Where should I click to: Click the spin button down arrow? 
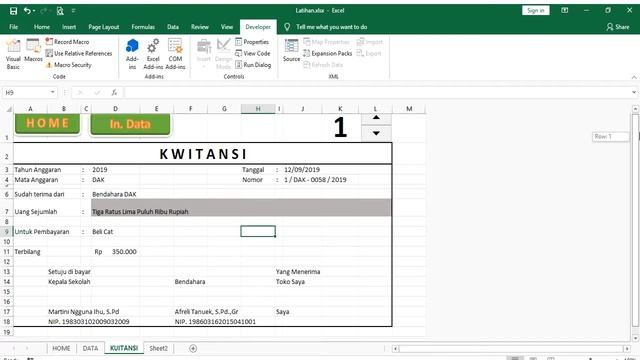376,133
